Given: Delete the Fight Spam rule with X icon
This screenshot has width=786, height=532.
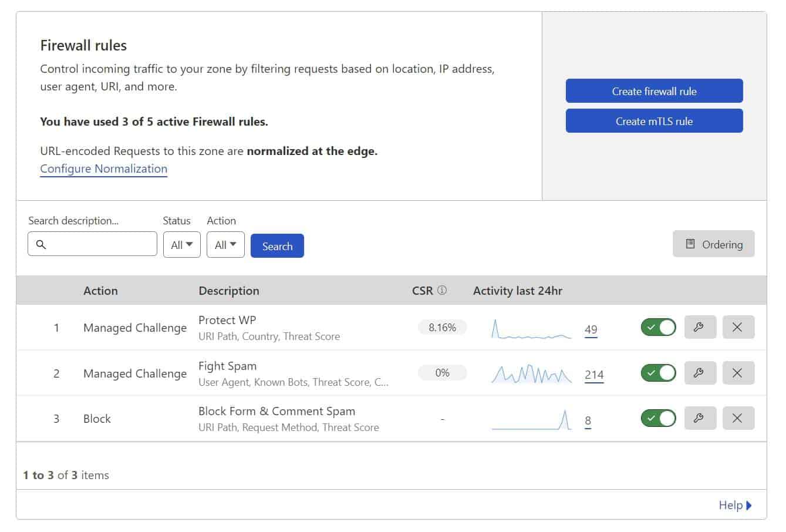Looking at the screenshot, I should coord(738,373).
